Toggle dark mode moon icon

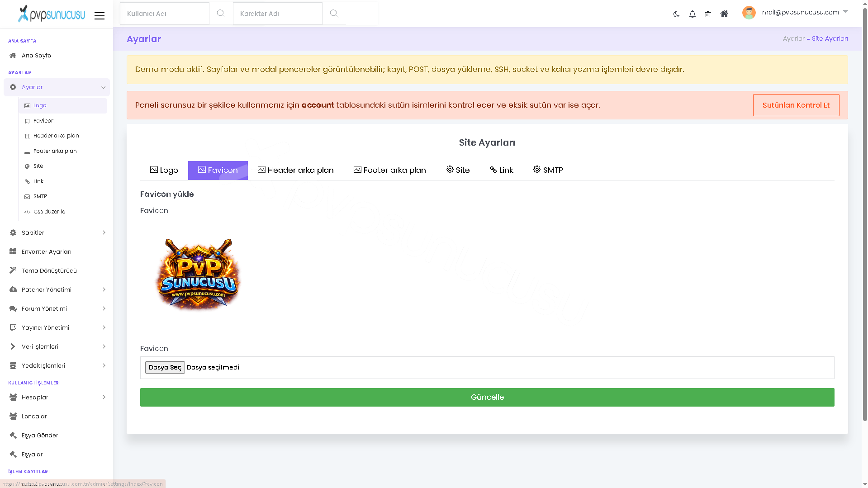tap(676, 14)
